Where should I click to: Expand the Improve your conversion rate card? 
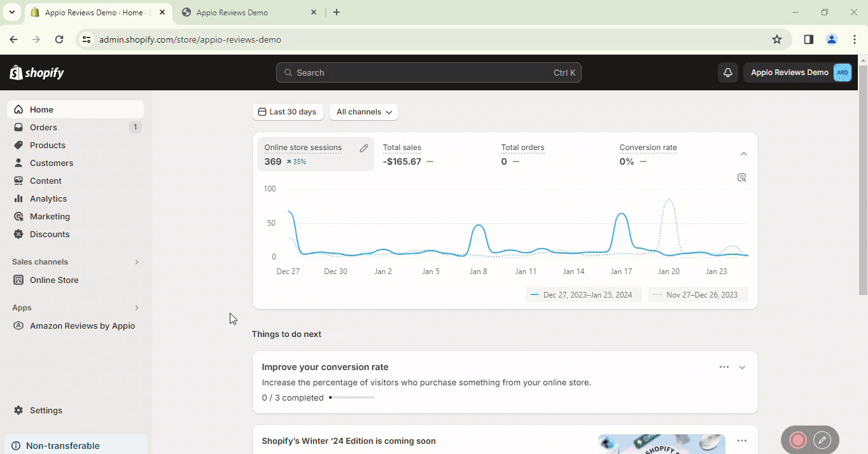pyautogui.click(x=742, y=368)
